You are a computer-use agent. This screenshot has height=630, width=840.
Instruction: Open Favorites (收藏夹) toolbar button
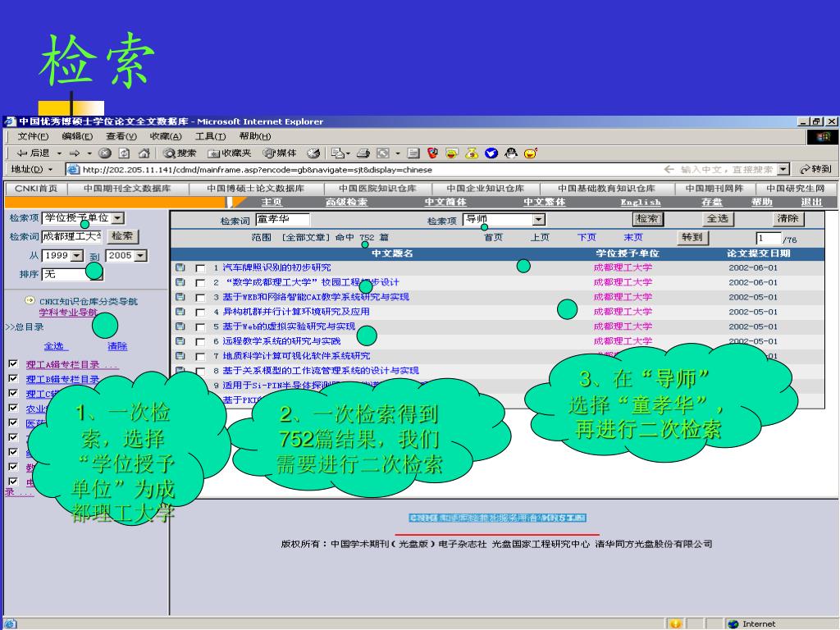pos(230,153)
